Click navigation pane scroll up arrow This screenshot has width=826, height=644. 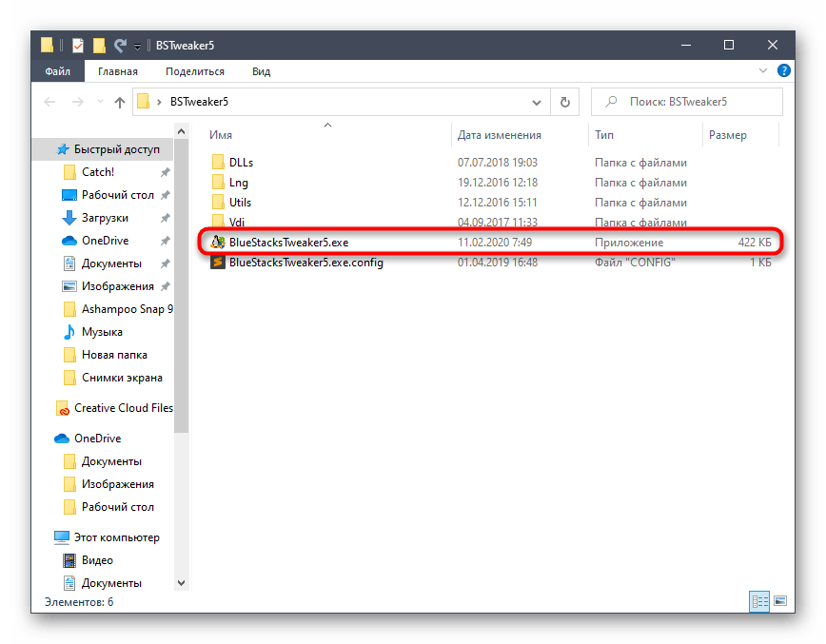(181, 131)
